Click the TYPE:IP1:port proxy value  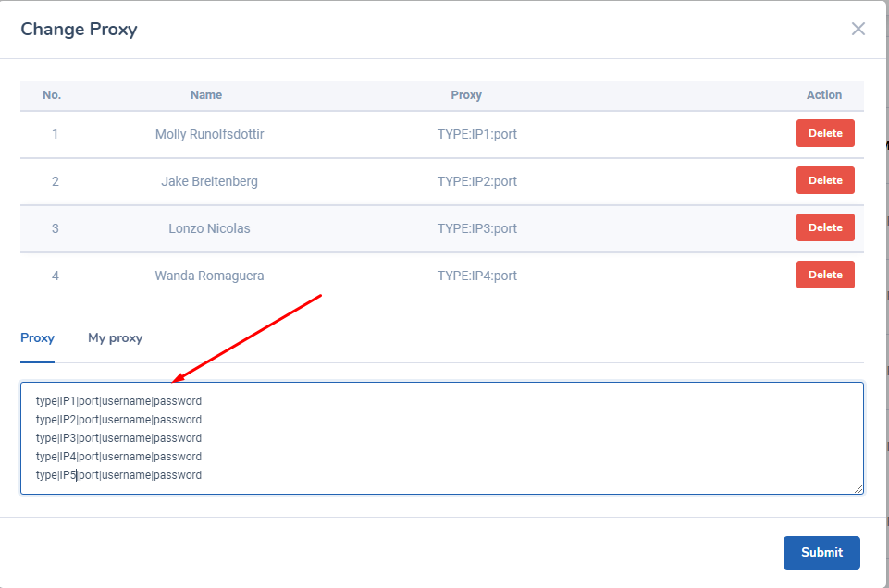tap(476, 134)
